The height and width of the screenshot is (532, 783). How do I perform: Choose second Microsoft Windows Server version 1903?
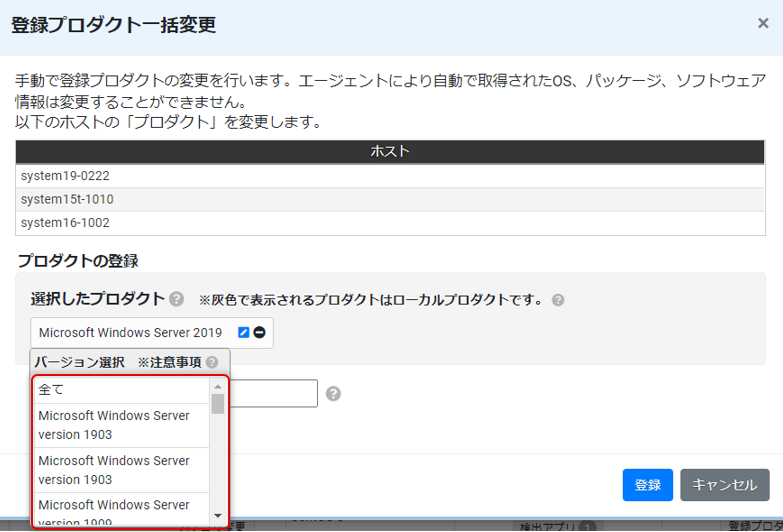(x=121, y=470)
